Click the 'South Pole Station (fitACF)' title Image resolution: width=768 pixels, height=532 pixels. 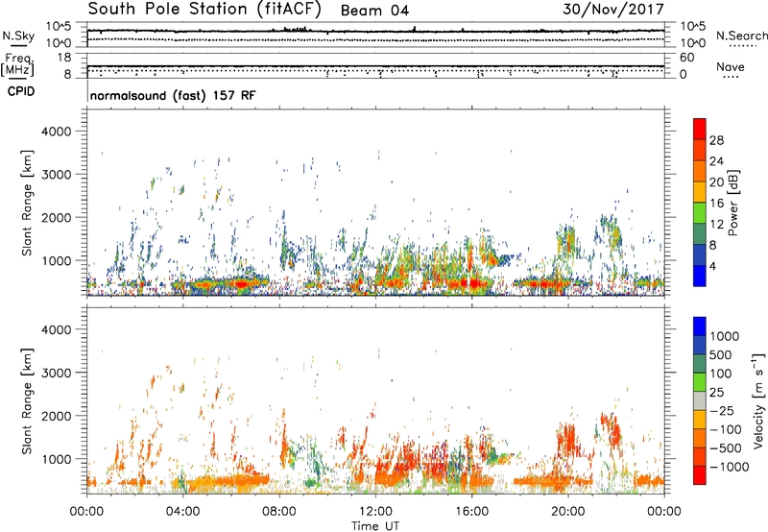[204, 10]
